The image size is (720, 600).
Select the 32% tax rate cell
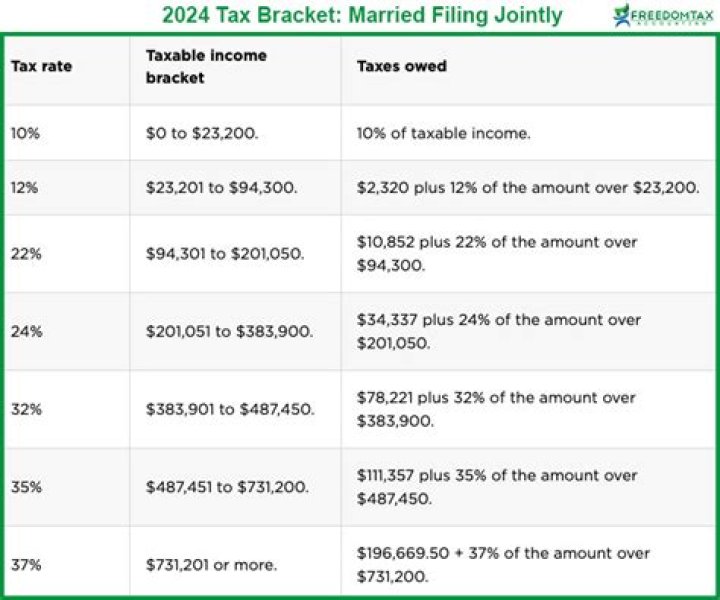[26, 409]
